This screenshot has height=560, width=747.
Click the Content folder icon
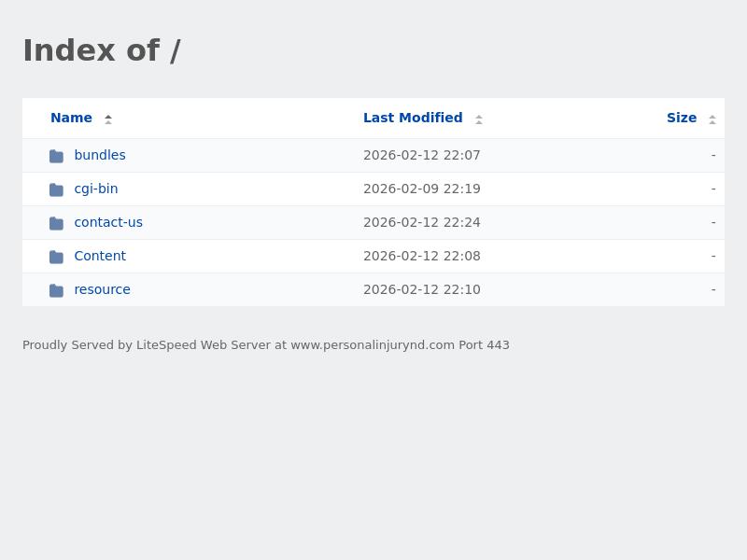(x=56, y=257)
